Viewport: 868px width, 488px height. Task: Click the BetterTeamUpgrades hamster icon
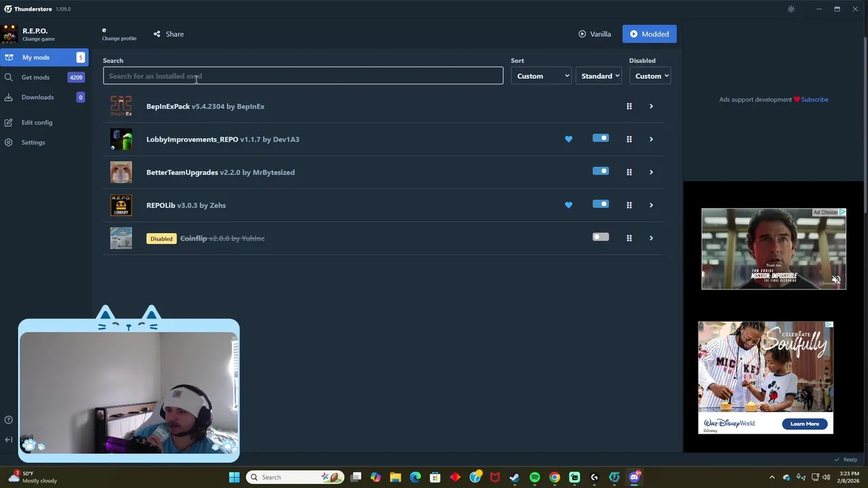click(121, 172)
